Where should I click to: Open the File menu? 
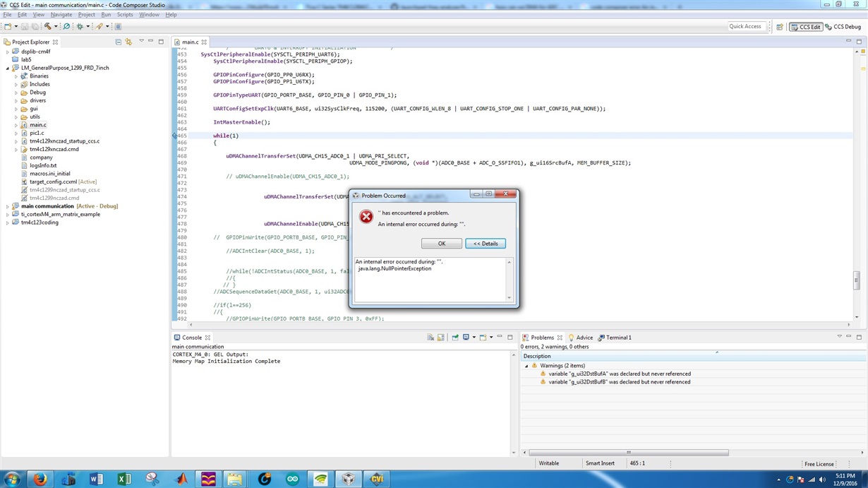pyautogui.click(x=7, y=14)
